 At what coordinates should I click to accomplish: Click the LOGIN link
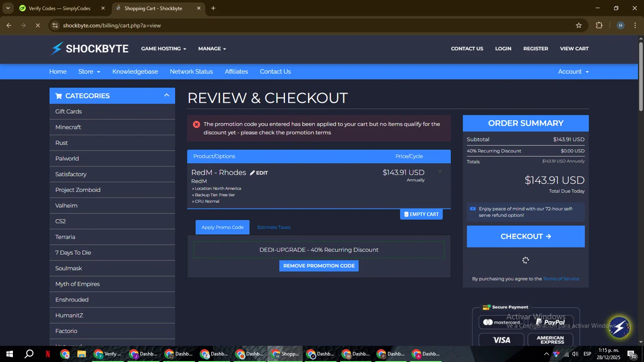[503, 48]
